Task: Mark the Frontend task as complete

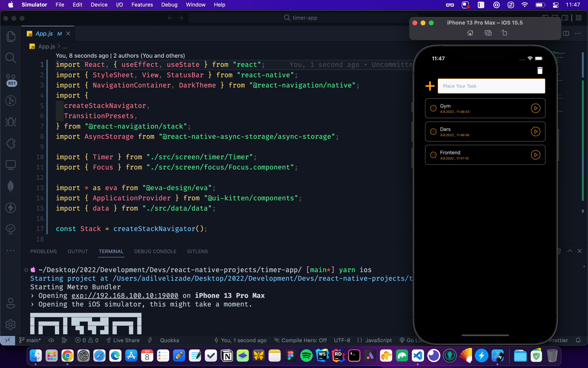Action: [x=433, y=155]
